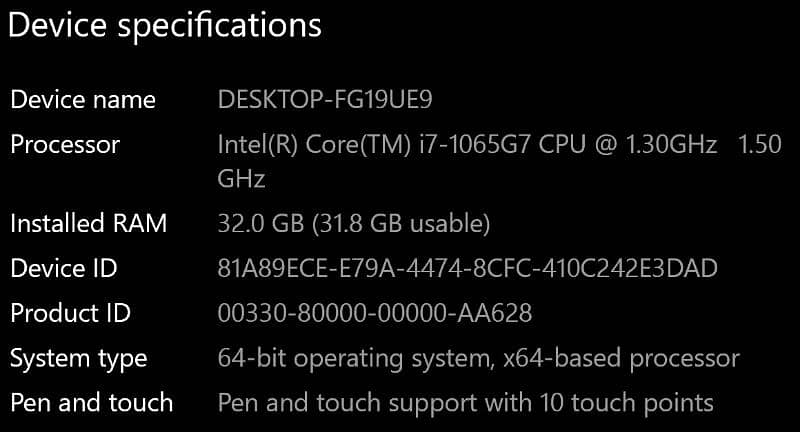Click the Device ID label
800x432 pixels.
tap(64, 268)
